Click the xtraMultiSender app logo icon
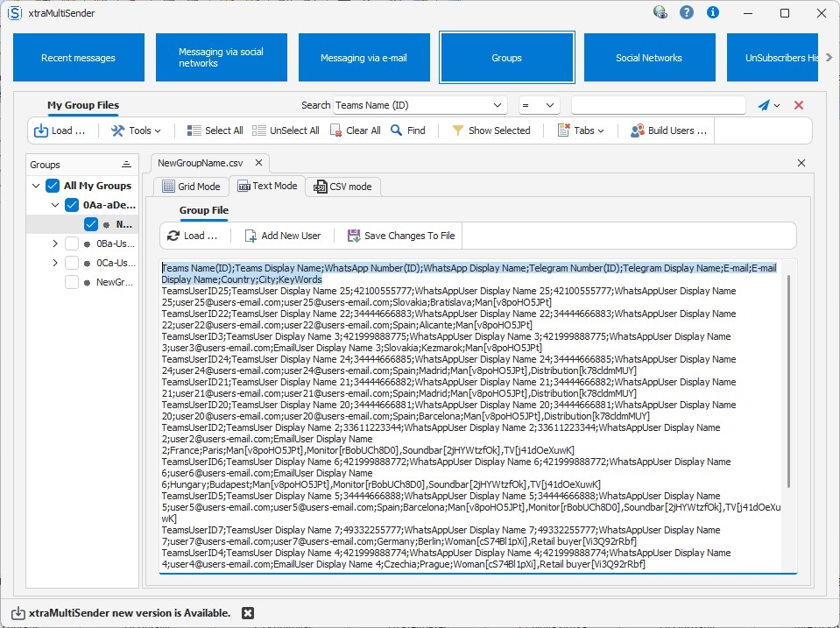The width and height of the screenshot is (840, 628). coord(15,13)
